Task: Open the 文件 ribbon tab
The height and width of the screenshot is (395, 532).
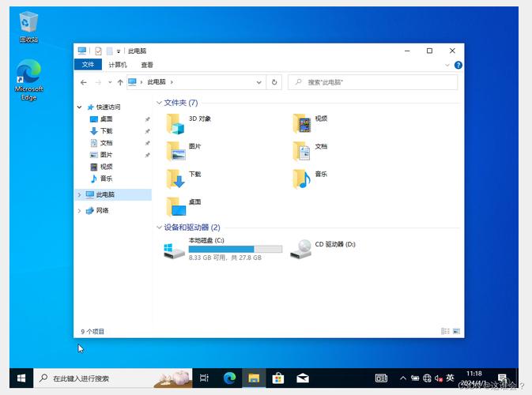Action: point(88,65)
